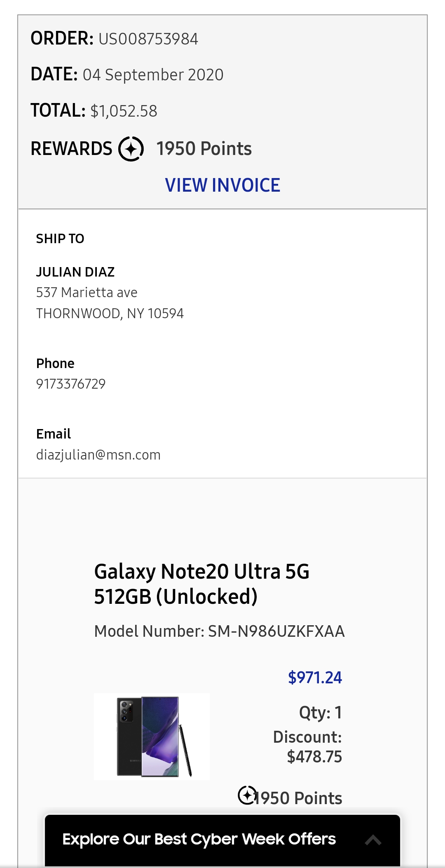Tap the model number SM-N986UZKFXAA
This screenshot has width=445, height=868.
(x=276, y=631)
